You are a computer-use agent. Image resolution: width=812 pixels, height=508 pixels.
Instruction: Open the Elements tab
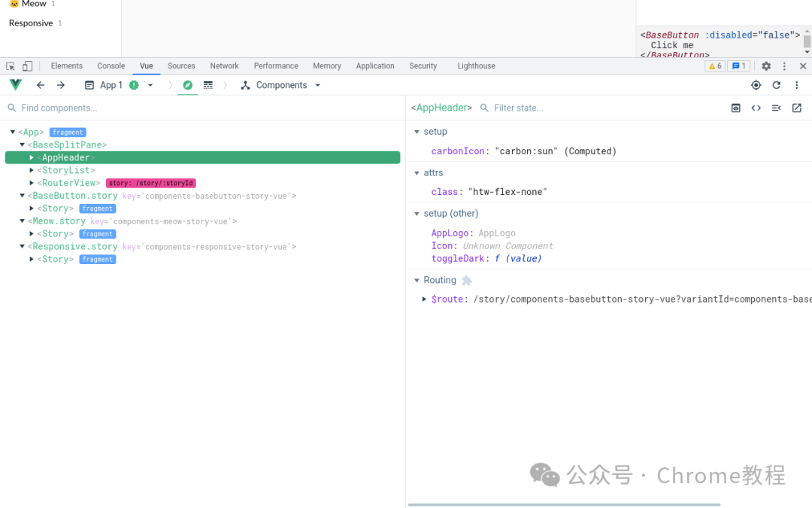(67, 65)
